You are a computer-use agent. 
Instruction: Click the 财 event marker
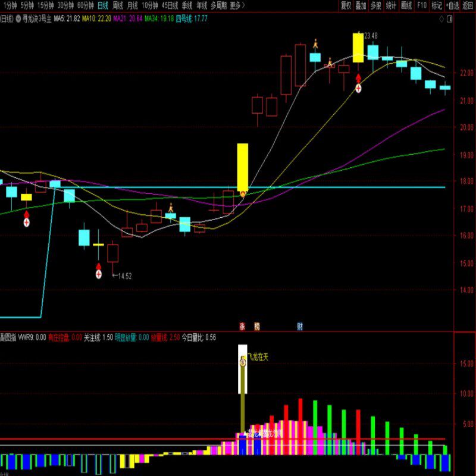click(300, 327)
